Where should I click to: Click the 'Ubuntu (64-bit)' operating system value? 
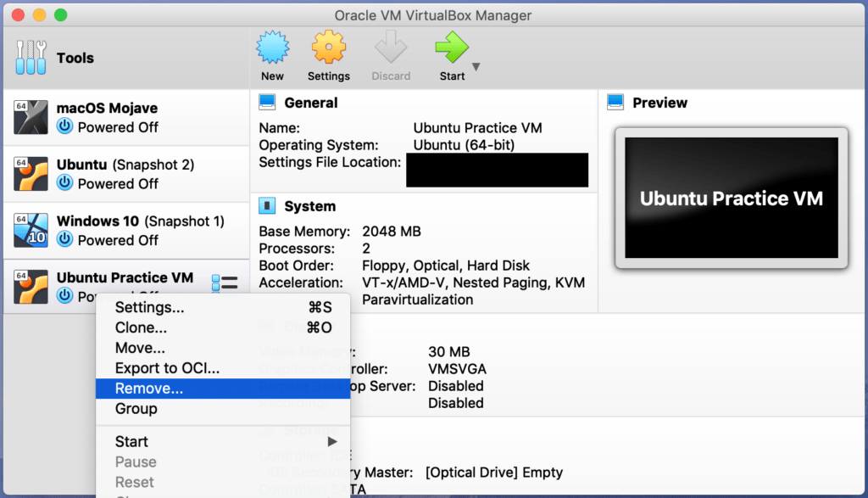[464, 144]
